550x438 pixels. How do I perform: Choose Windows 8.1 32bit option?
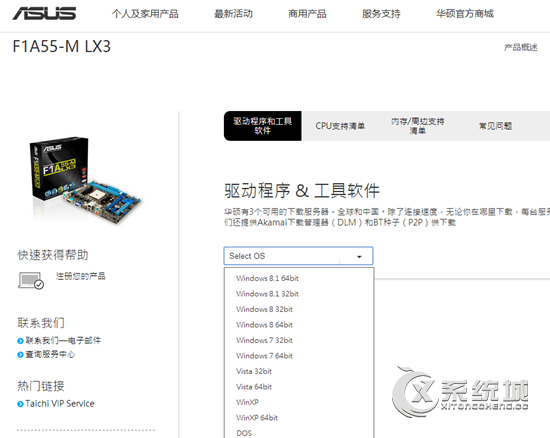[x=267, y=294]
